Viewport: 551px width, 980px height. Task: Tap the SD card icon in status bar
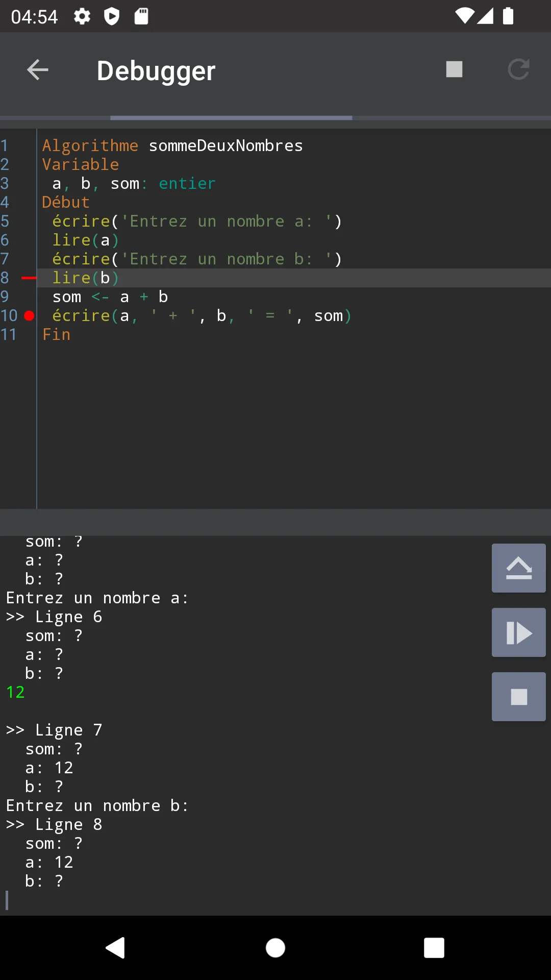pyautogui.click(x=141, y=16)
